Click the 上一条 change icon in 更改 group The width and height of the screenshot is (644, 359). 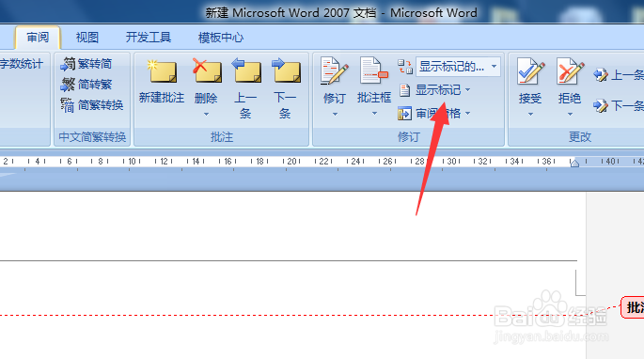601,75
